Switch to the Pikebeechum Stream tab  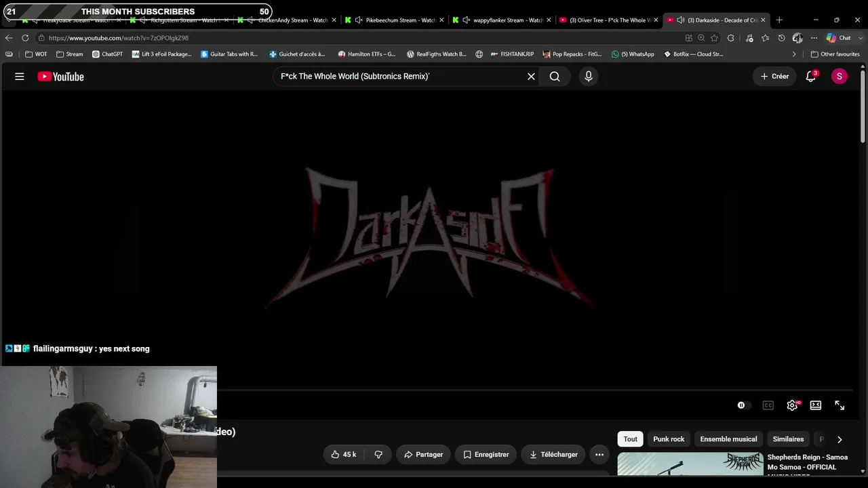[394, 20]
